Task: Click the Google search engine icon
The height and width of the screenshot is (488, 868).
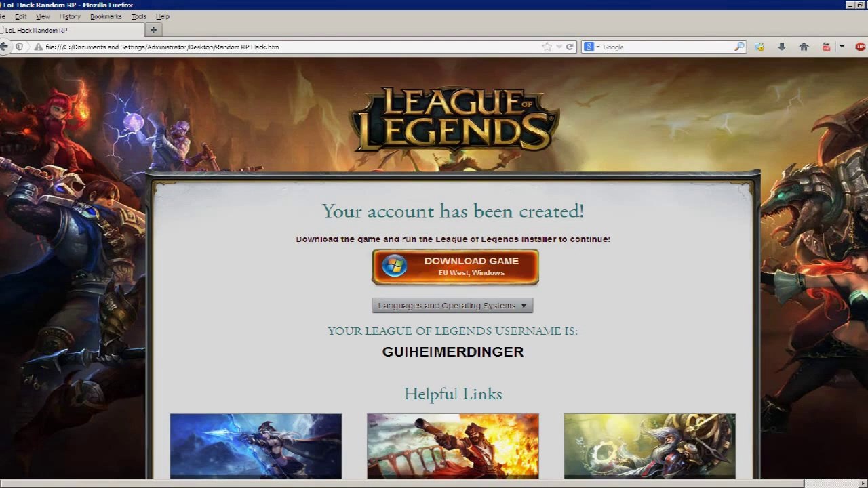Action: coord(589,47)
